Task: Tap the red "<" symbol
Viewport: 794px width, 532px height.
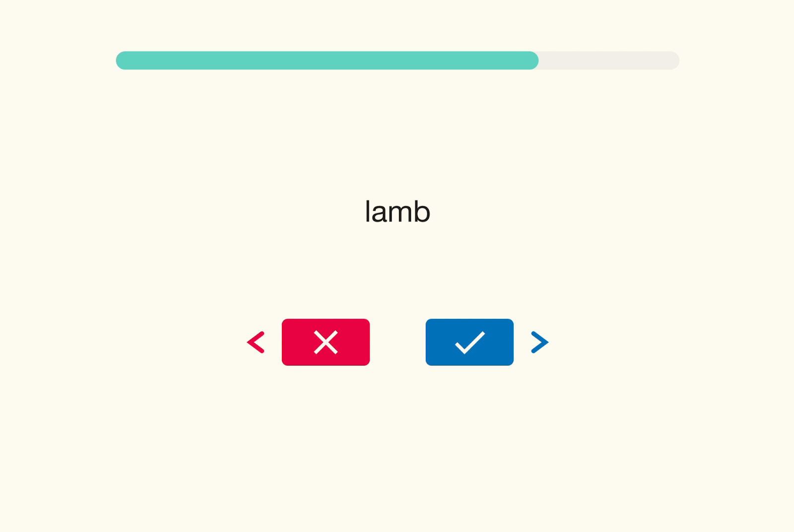Action: coord(256,342)
